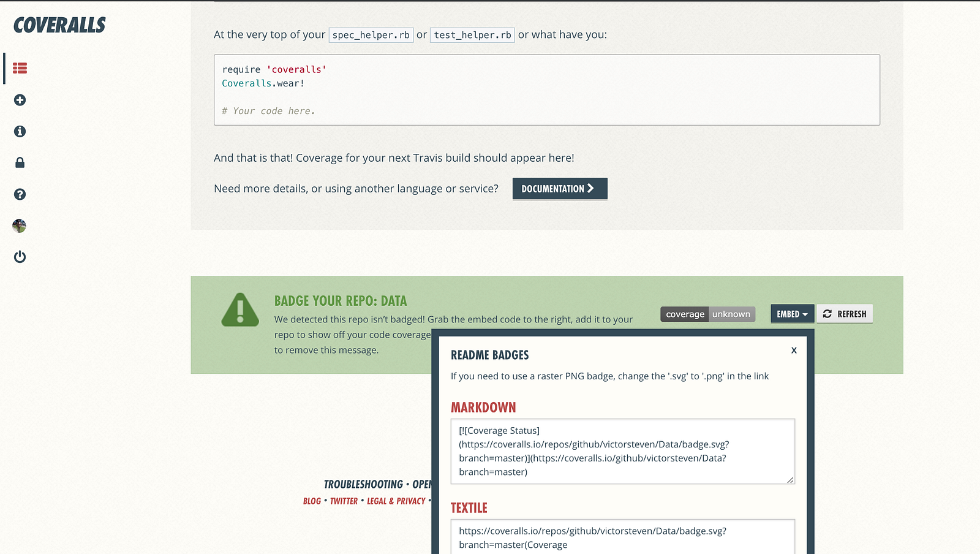This screenshot has width=980, height=554.
Task: Click the green warning triangle icon
Action: 240,310
